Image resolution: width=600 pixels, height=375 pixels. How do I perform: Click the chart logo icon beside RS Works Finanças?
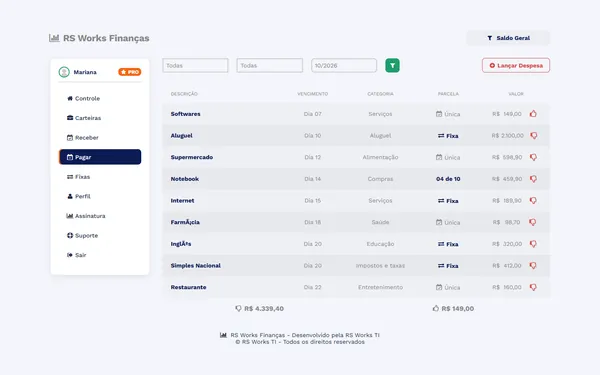click(54, 38)
